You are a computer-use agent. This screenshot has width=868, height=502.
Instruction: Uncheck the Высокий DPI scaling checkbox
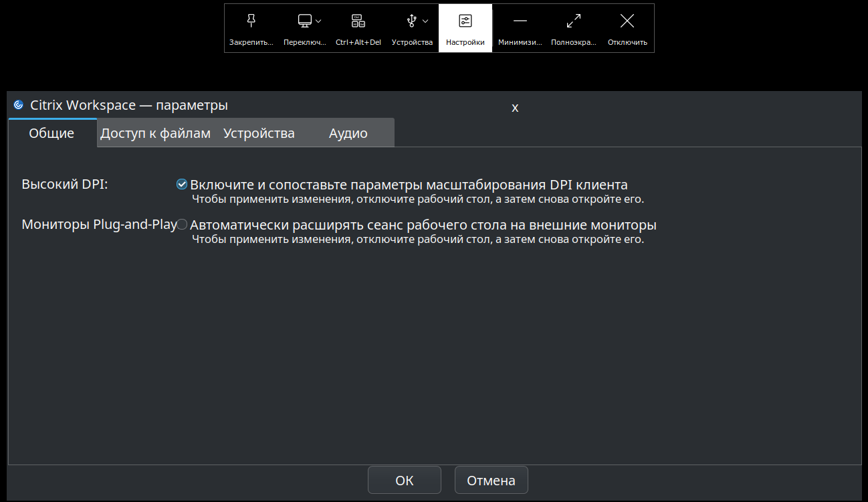182,185
